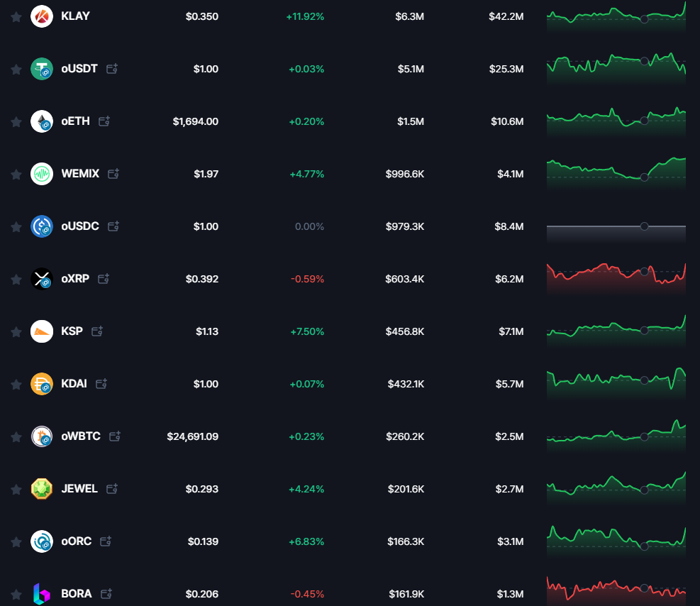The height and width of the screenshot is (606, 700).
Task: Click the KLAY token logo
Action: click(42, 16)
